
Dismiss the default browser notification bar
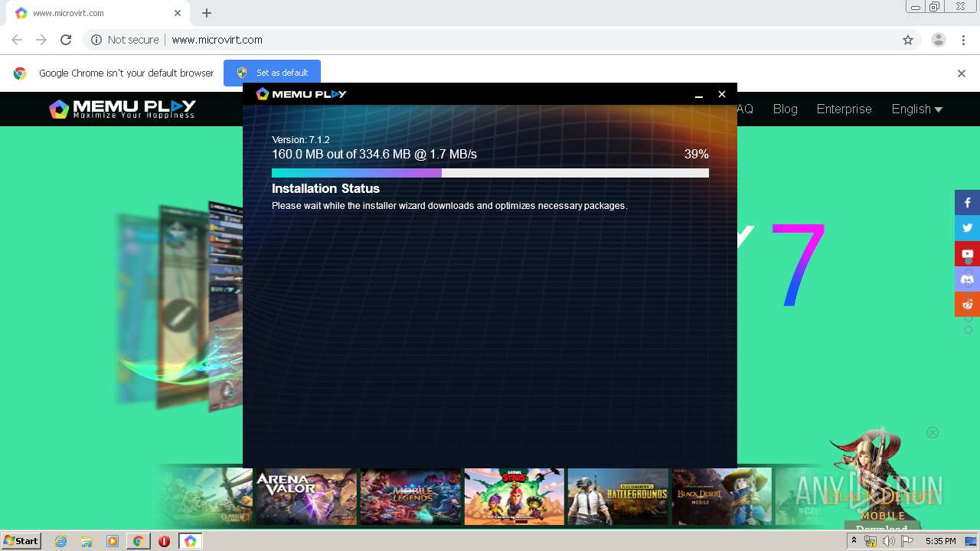click(x=961, y=73)
